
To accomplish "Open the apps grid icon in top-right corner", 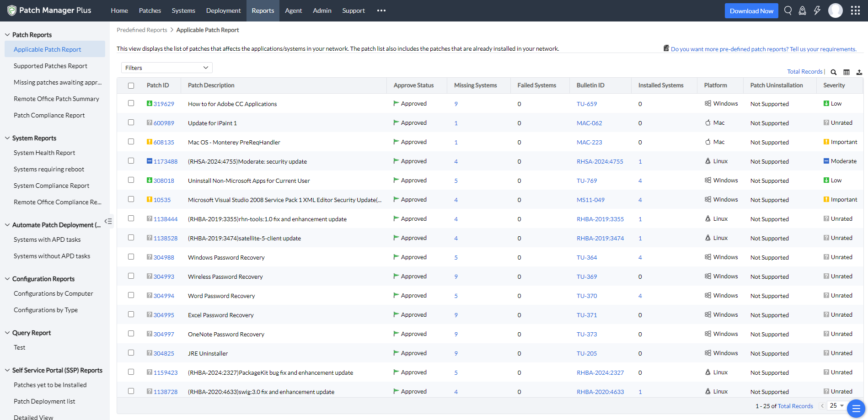I will pos(856,10).
